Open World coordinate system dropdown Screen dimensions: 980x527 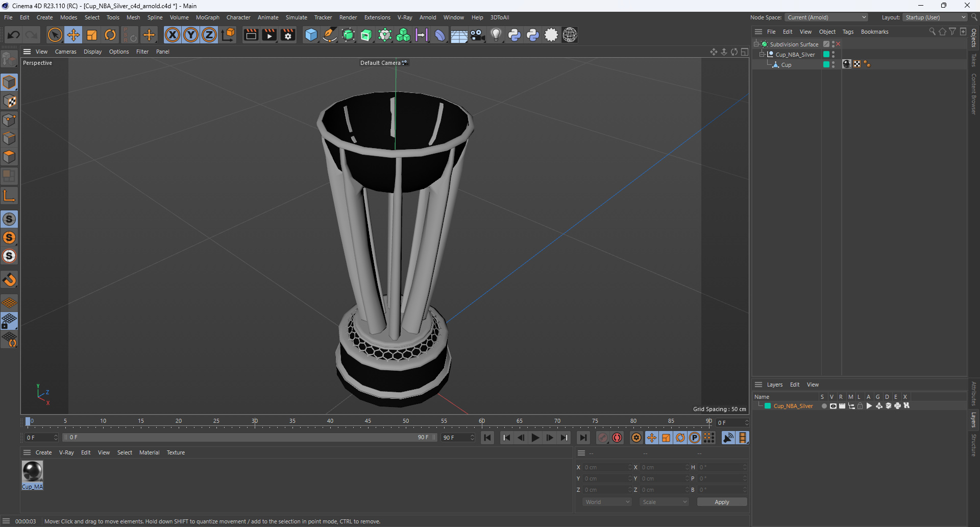[x=607, y=502]
